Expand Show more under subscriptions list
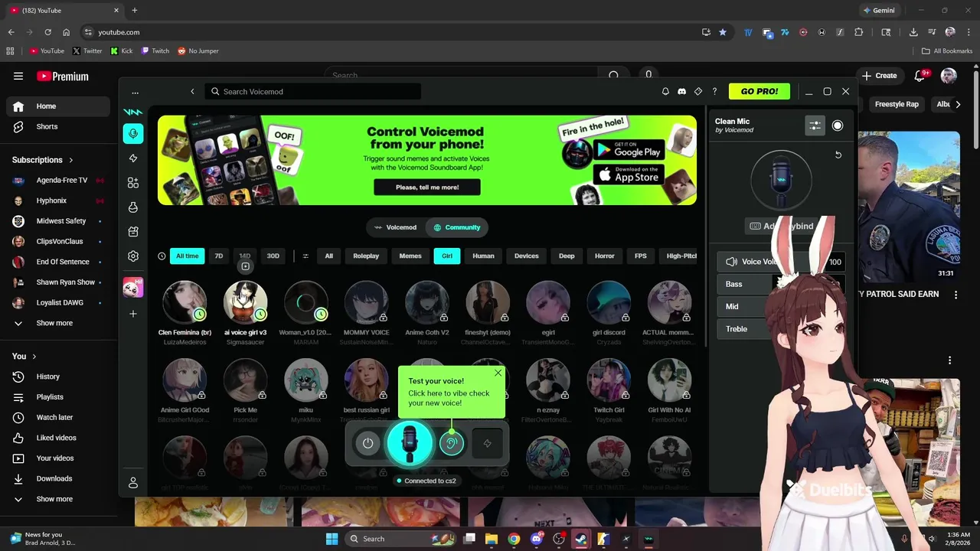Image resolution: width=980 pixels, height=551 pixels. tap(54, 323)
